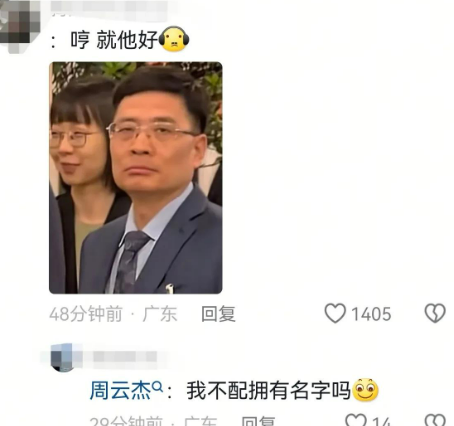454x426 pixels.
Task: Select the 1405 like count
Action: (x=371, y=314)
